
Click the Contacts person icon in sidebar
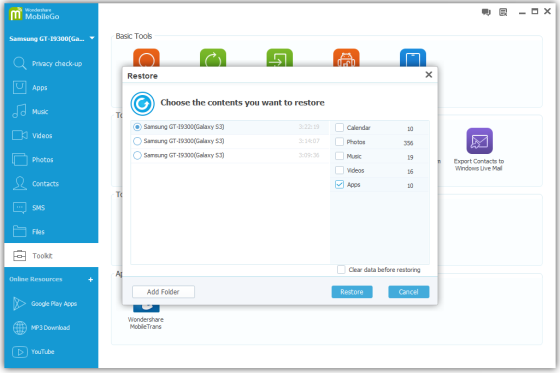20,183
